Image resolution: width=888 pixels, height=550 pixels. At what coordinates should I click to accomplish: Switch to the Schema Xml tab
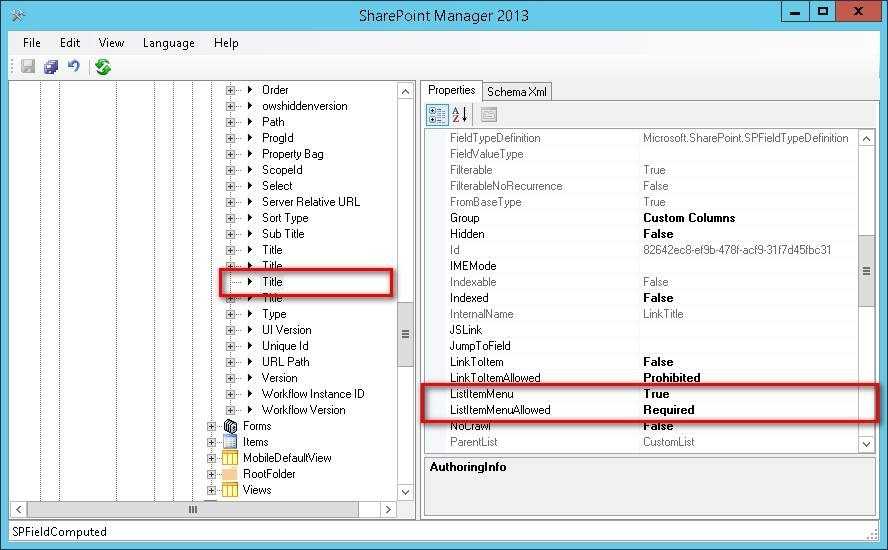click(516, 92)
